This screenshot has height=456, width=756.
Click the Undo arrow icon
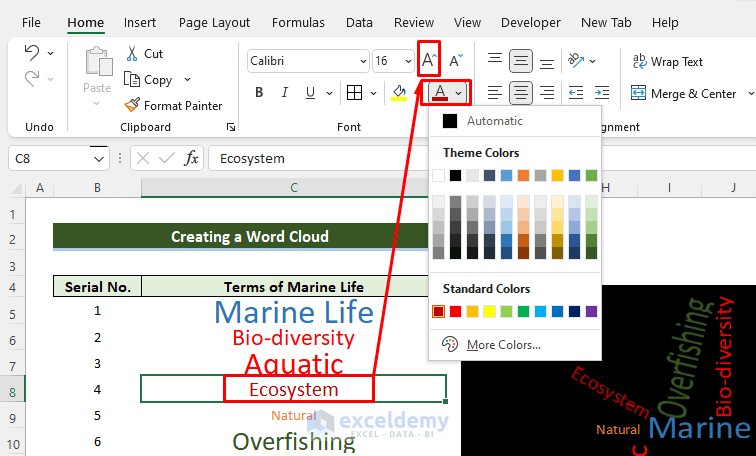point(32,53)
